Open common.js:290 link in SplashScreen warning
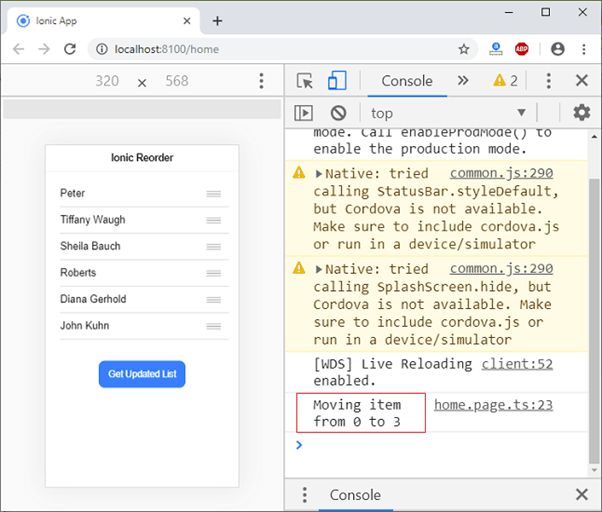602x512 pixels. [x=501, y=269]
